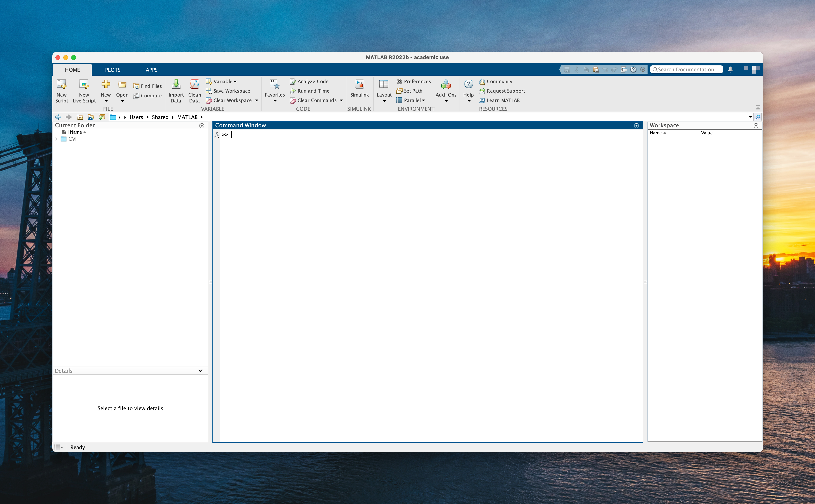
Task: Switch to the APPS tab
Action: [x=151, y=70]
